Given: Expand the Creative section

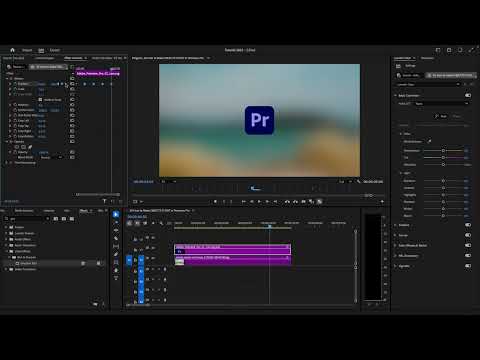Looking at the screenshot, I should pyautogui.click(x=396, y=225).
